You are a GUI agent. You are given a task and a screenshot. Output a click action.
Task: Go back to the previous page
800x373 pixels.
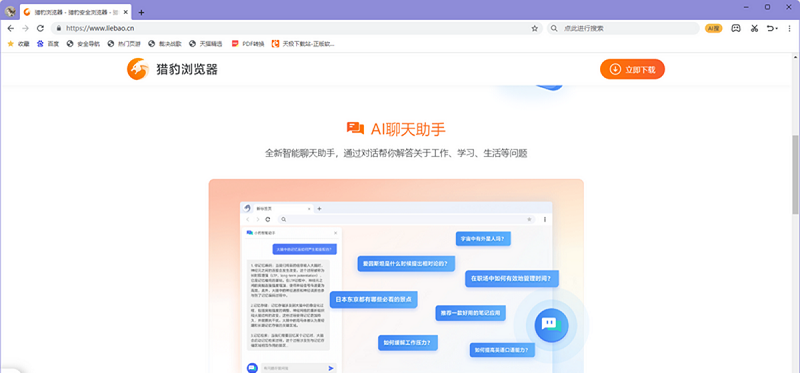click(x=11, y=29)
